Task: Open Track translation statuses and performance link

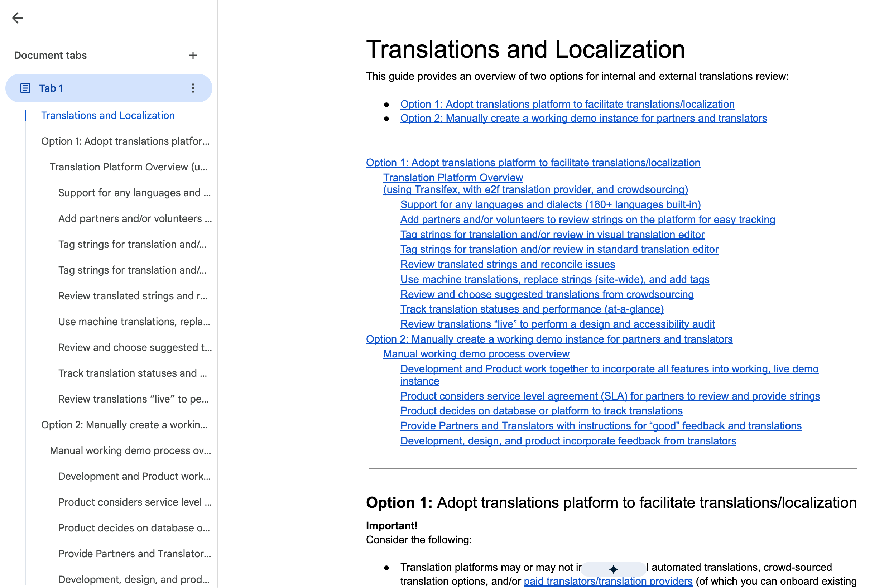Action: click(532, 309)
